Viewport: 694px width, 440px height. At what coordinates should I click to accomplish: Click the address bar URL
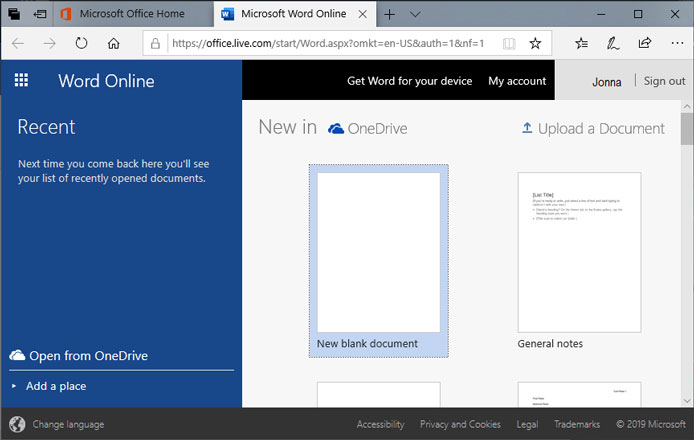tap(328, 43)
